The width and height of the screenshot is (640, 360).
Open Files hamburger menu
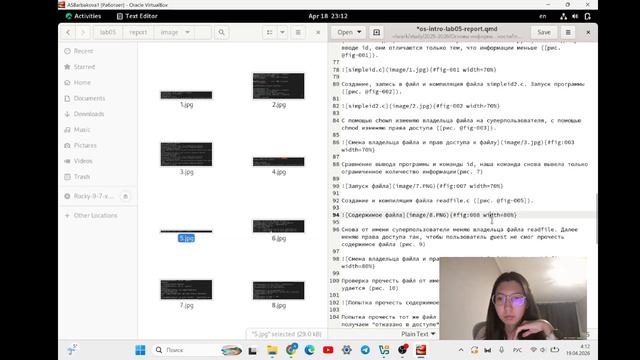[x=298, y=32]
